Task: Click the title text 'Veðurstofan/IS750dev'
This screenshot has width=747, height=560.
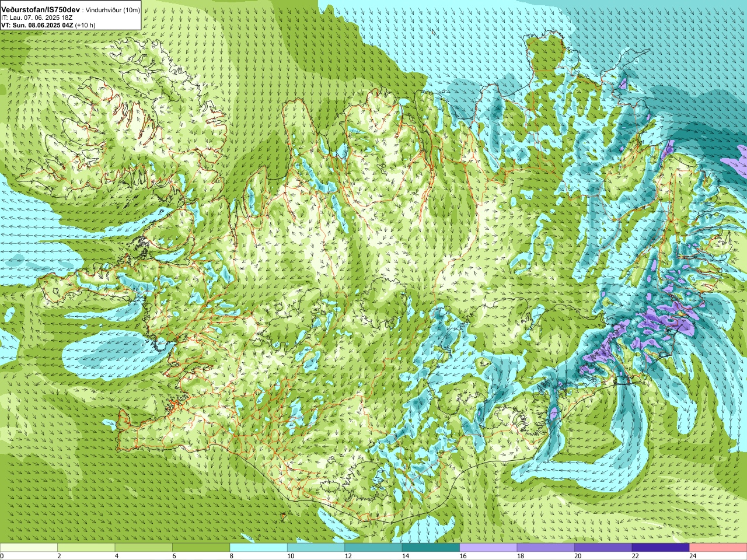Action: point(41,10)
